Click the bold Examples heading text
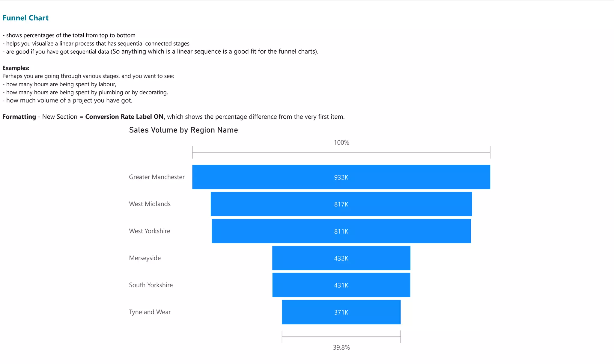This screenshot has width=614, height=364. point(16,68)
